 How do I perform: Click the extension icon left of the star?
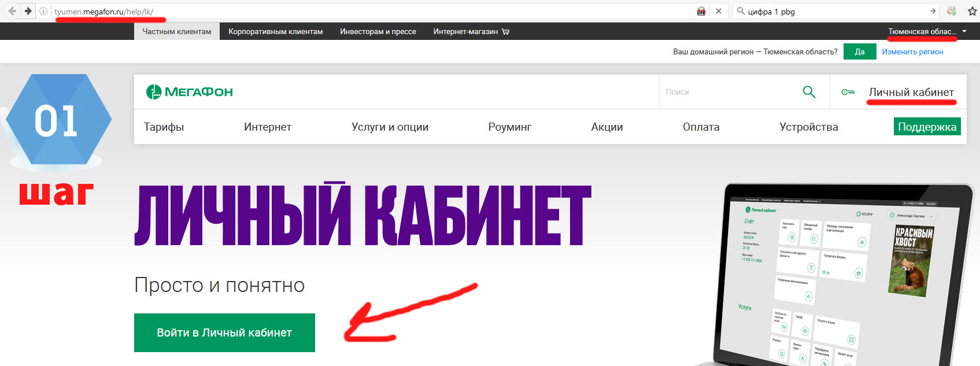952,11
